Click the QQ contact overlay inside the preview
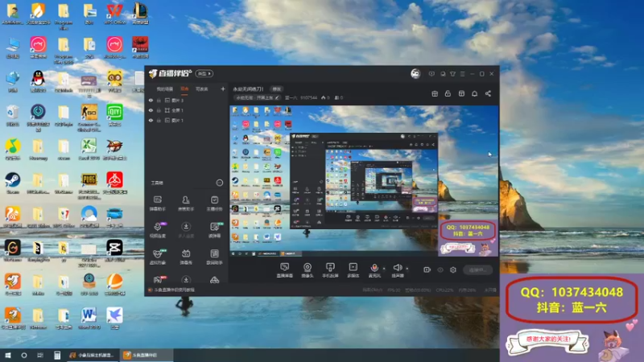The height and width of the screenshot is (362, 644). click(468, 230)
